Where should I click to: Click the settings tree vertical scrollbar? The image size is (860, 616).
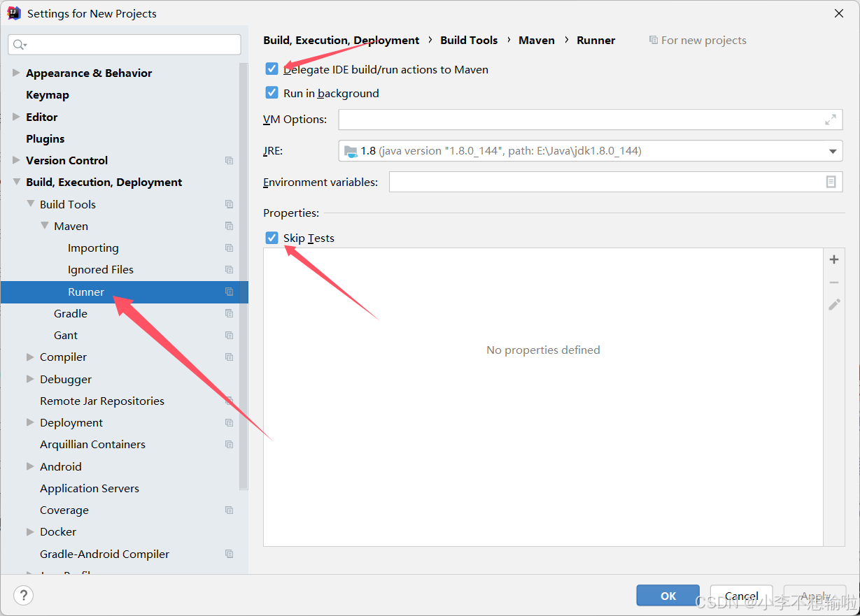click(x=244, y=276)
